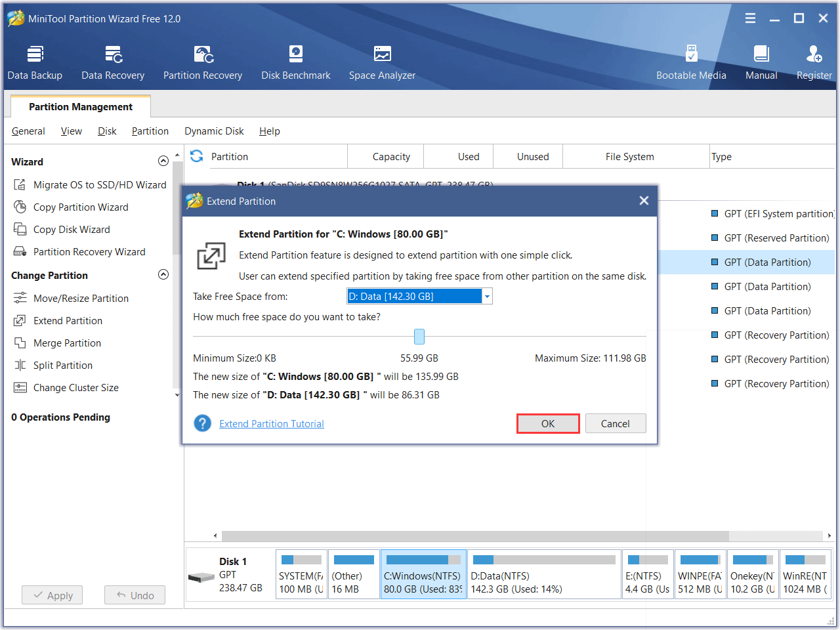Open Disk Benchmark tool
This screenshot has height=630, width=840.
296,63
